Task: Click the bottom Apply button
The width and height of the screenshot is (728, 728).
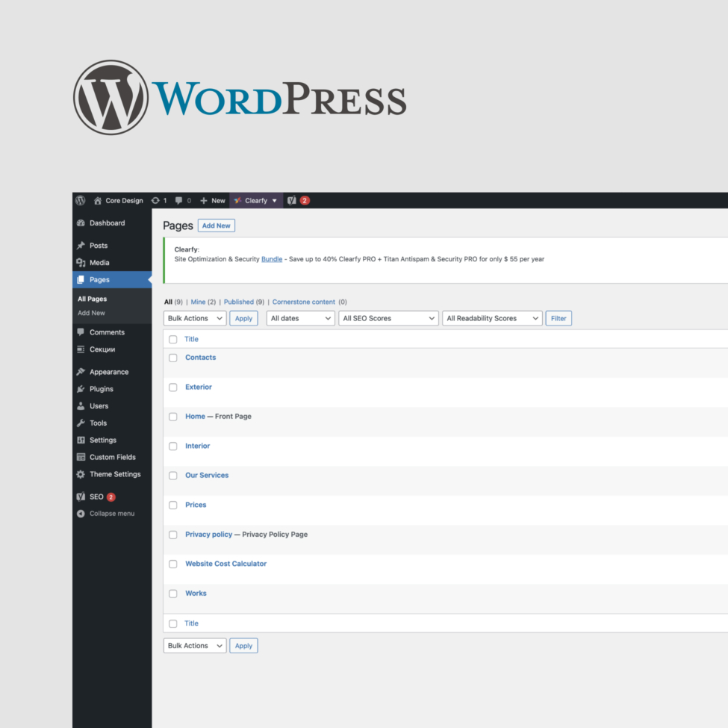Action: tap(243, 645)
